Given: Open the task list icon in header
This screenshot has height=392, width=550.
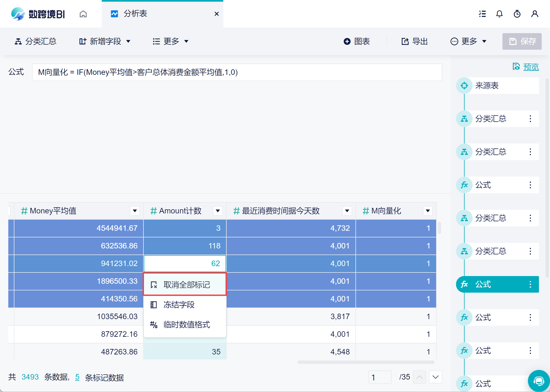Looking at the screenshot, I should coord(482,14).
